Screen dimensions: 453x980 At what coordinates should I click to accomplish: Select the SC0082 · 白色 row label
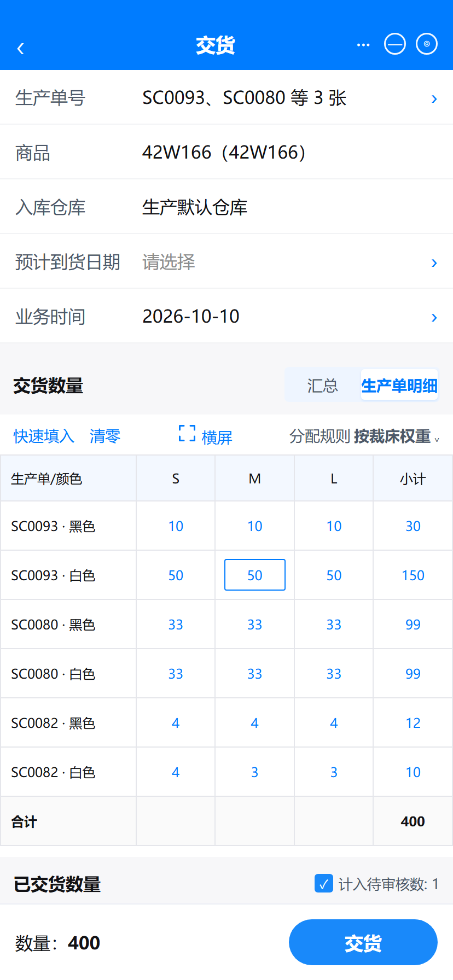click(x=53, y=772)
